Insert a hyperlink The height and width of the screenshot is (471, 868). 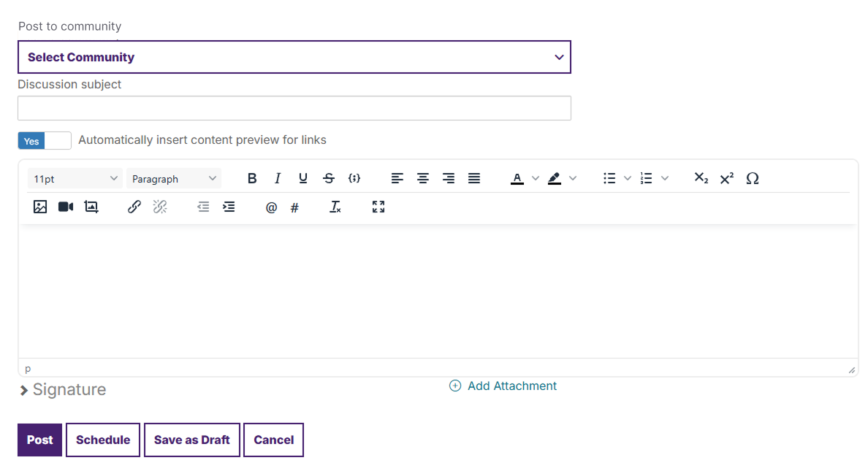[134, 207]
